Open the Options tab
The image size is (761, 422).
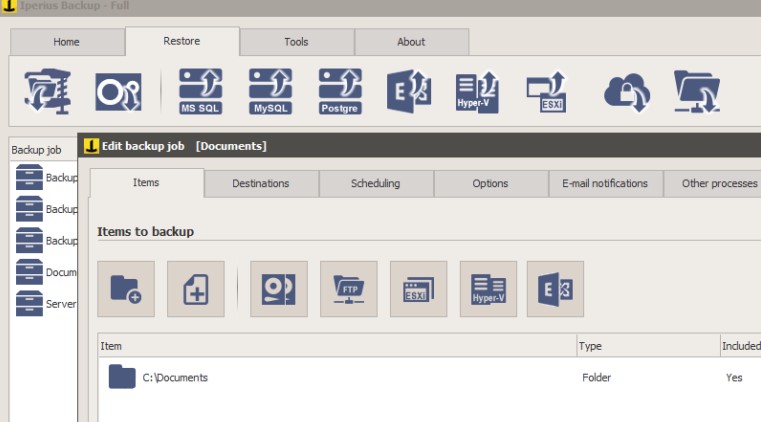coord(491,183)
